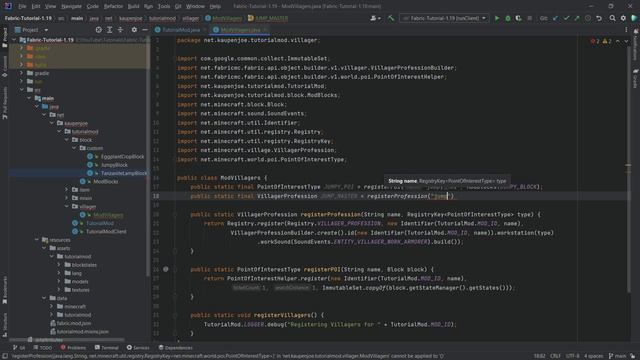
Task: Select the ModVillagers.java editor tab
Action: [x=240, y=30]
